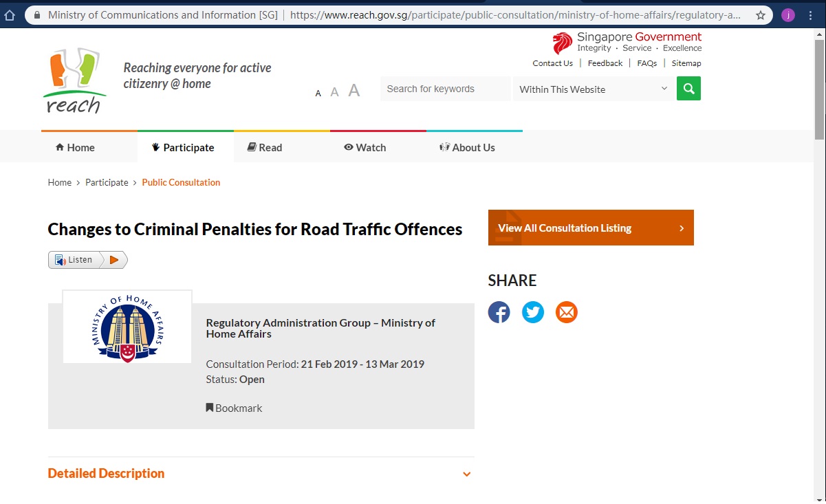This screenshot has width=826, height=504.
Task: Open View All Consultation Listing
Action: pos(591,228)
